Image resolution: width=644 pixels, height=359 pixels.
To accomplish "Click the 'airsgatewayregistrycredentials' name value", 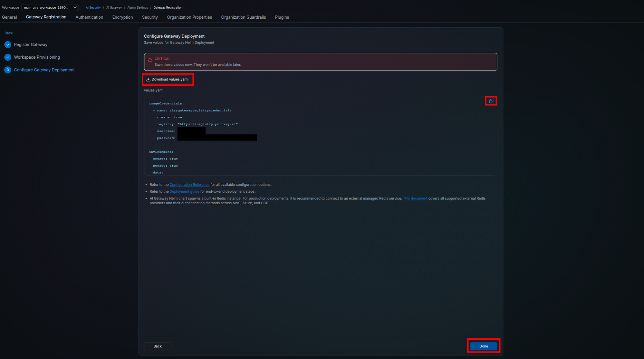I will point(200,110).
